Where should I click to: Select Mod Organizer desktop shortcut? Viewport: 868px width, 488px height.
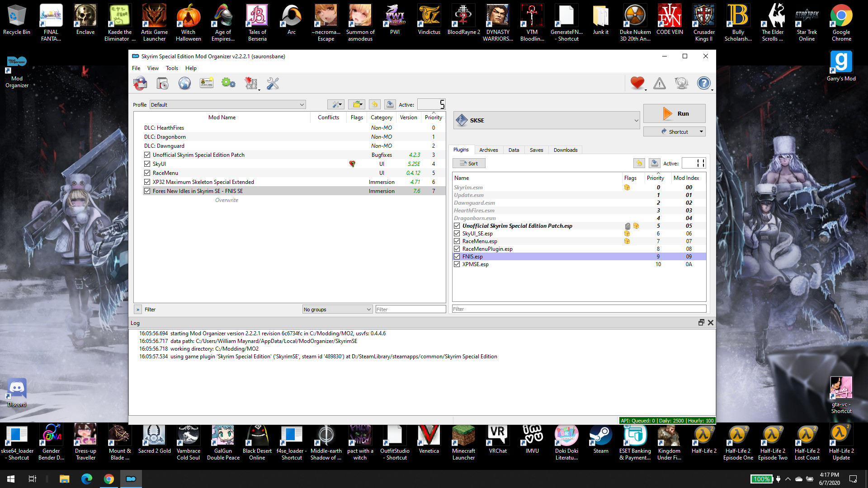17,72
